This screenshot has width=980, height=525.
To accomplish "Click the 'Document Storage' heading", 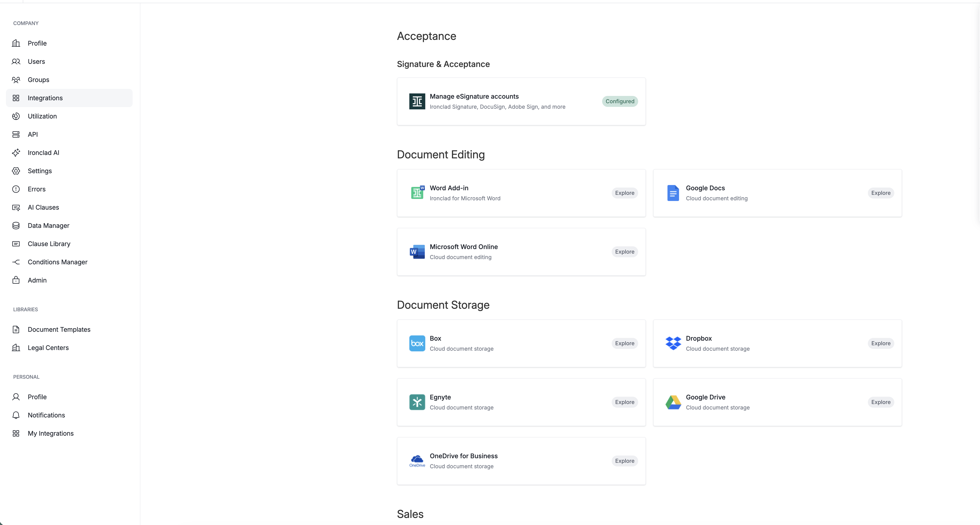I will click(x=443, y=305).
